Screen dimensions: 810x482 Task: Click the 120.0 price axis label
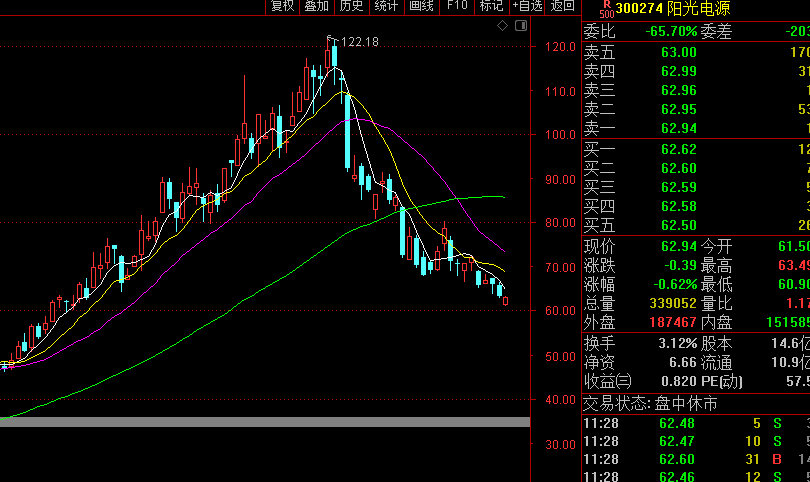point(560,47)
